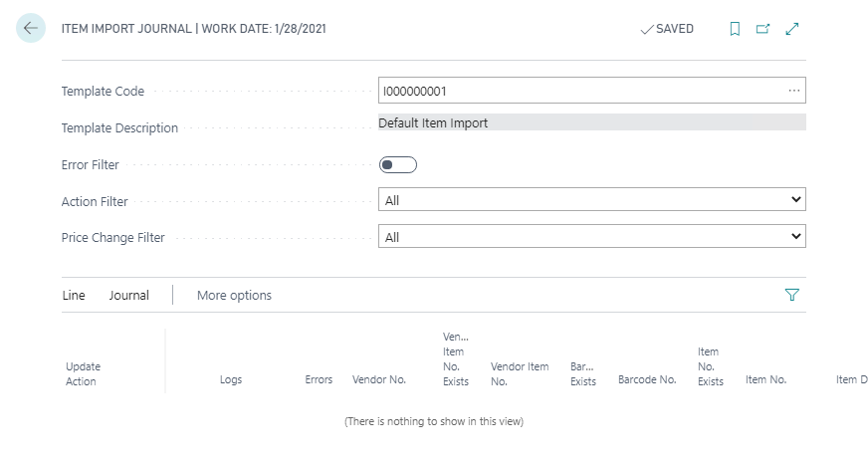Click the filter funnel icon
868x466 pixels.
pyautogui.click(x=792, y=295)
